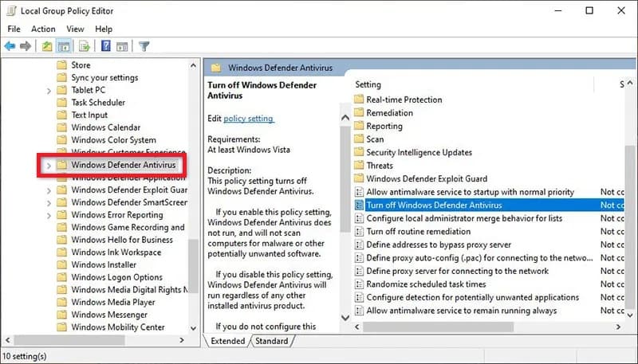
Task: Select Windows Defender Antivirus tree item
Action: pos(124,165)
